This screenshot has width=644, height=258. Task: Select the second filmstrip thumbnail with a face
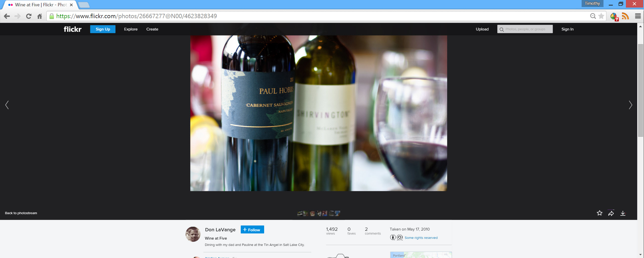[x=306, y=213]
